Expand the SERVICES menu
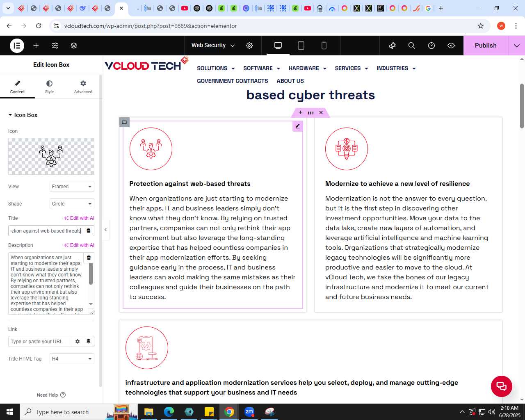Screen dimensions: 525x420 [352, 68]
